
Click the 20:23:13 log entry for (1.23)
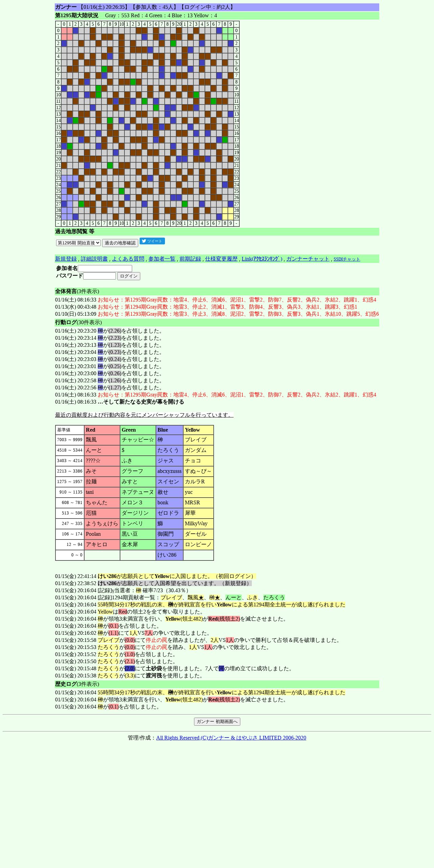tap(110, 345)
